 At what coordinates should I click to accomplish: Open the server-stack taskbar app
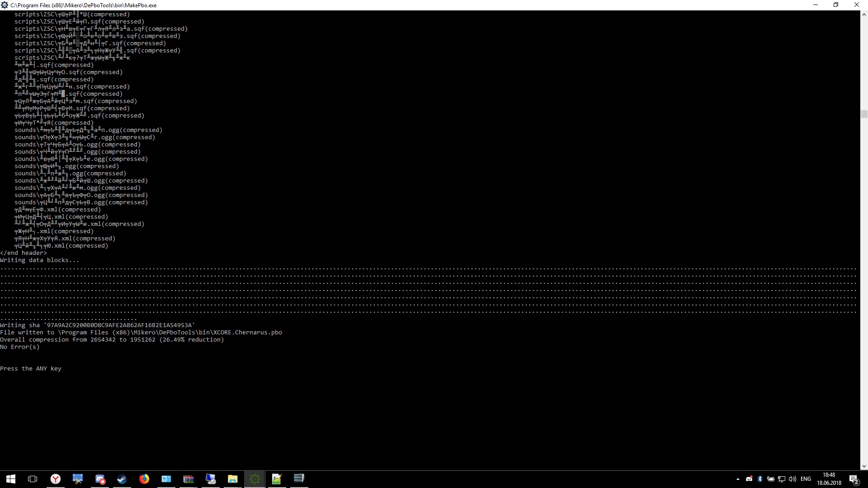[299, 479]
